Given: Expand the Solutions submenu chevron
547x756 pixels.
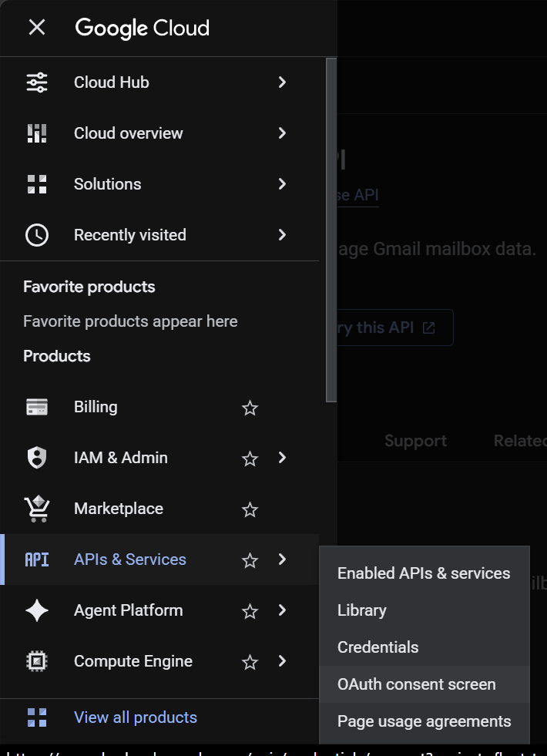Looking at the screenshot, I should 283,184.
